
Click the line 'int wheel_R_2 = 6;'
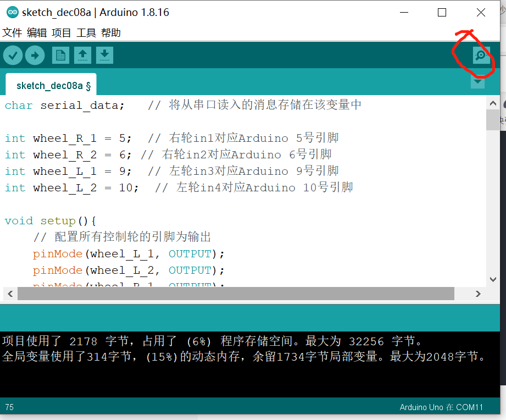[x=68, y=154]
